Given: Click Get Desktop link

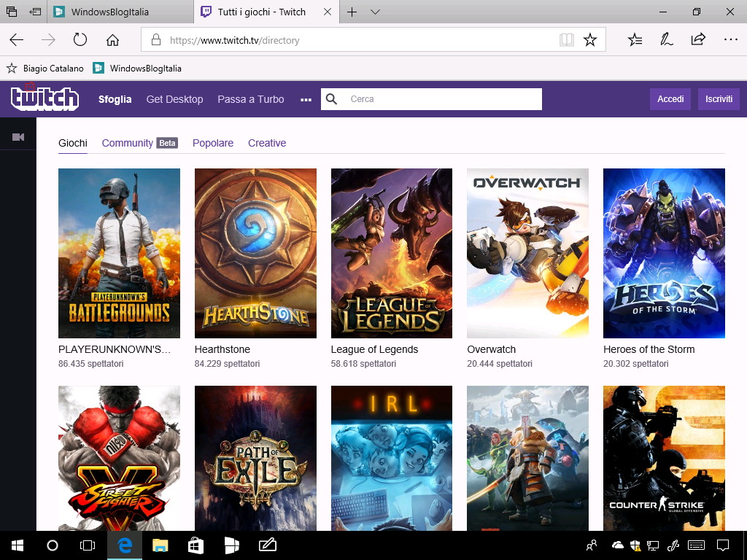Looking at the screenshot, I should pos(174,99).
